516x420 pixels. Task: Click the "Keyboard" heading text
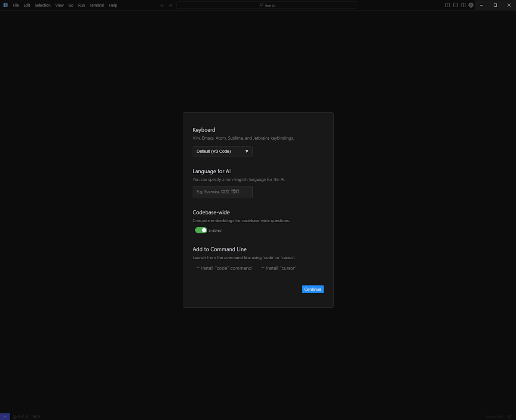[204, 130]
